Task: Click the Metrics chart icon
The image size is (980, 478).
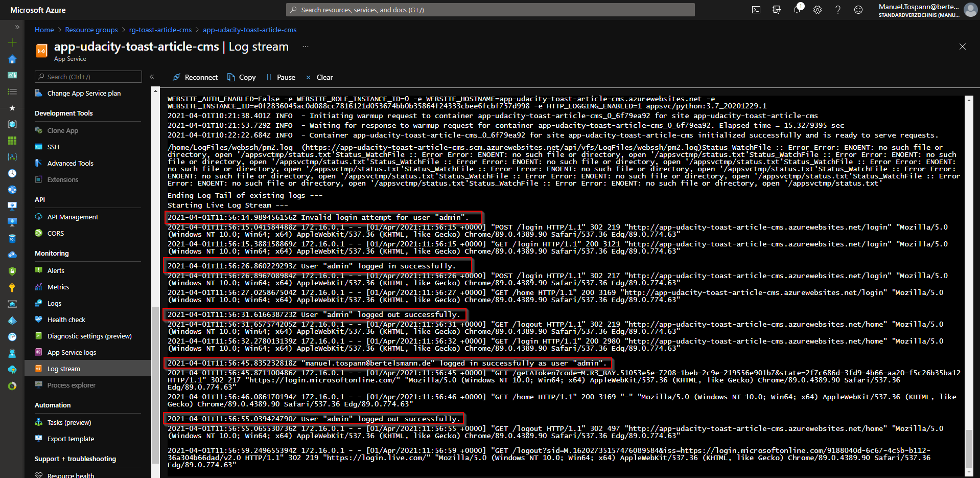Action: (x=38, y=286)
